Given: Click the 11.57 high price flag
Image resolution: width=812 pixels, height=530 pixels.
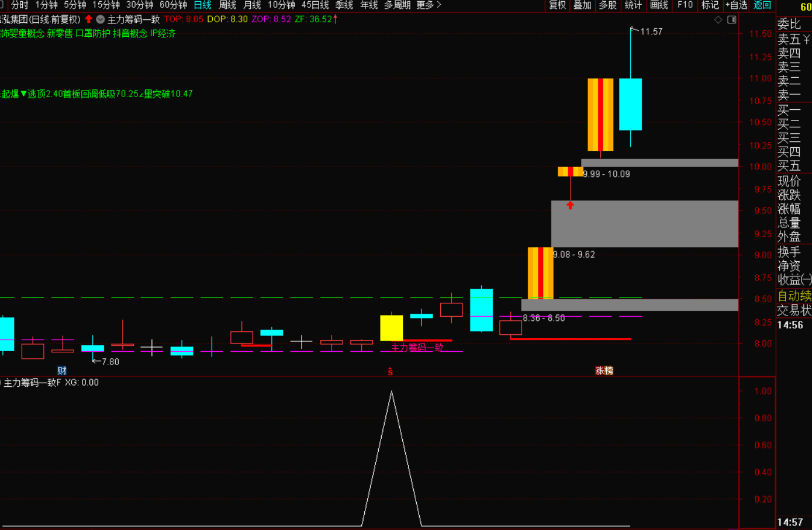Looking at the screenshot, I should click(x=650, y=32).
